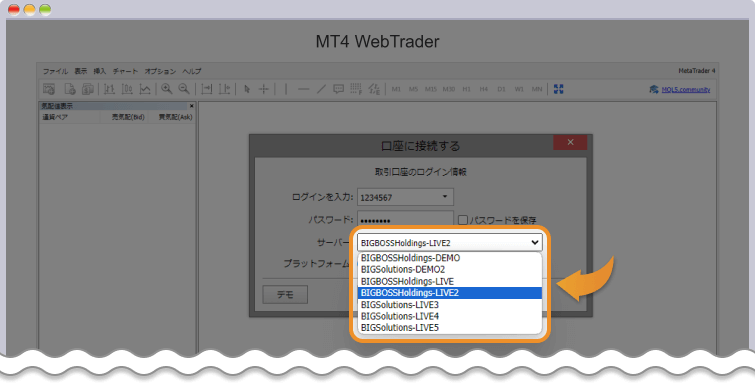Toggle the chart shift icon

[x=224, y=89]
